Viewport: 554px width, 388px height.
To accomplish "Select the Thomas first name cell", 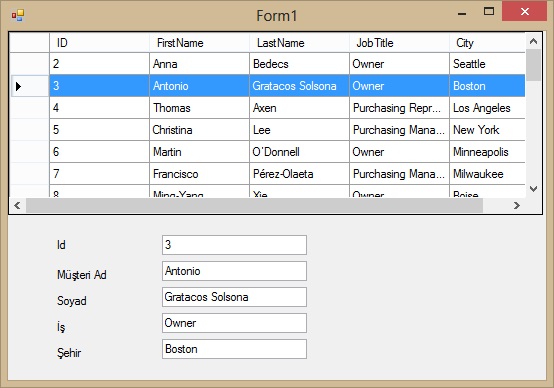I will 199,108.
